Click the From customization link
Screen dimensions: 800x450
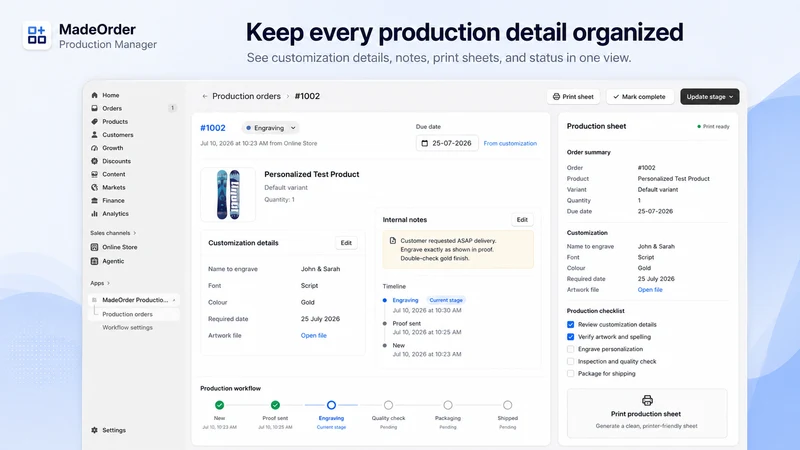click(510, 143)
